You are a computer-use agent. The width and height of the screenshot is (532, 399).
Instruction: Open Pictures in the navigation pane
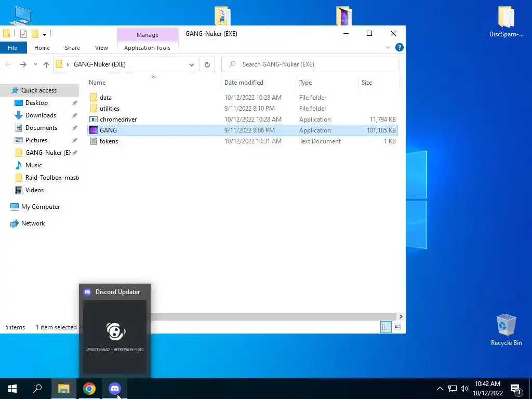coord(36,140)
